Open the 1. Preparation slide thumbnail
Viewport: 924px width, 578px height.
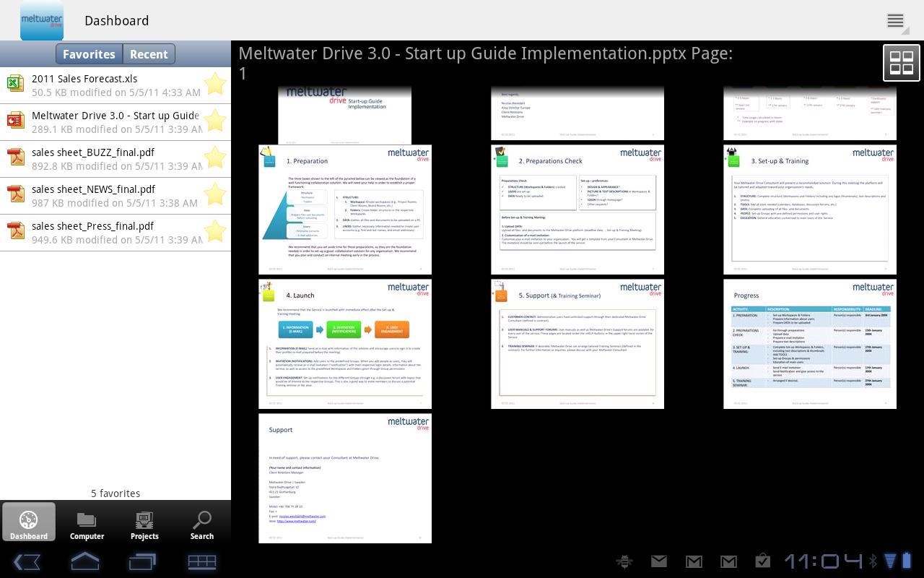click(x=345, y=210)
